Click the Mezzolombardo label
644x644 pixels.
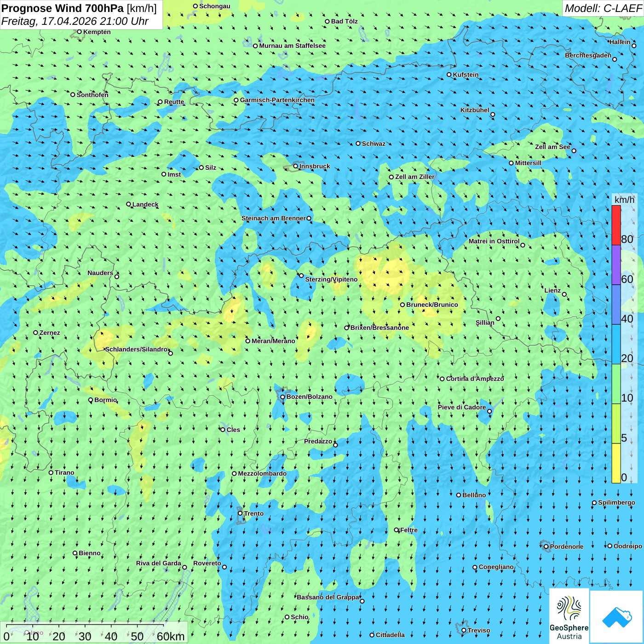(262, 473)
